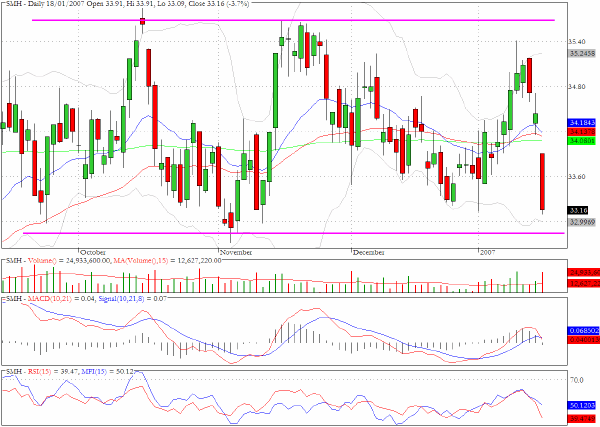
Task: Select the November label on time axis
Action: pyautogui.click(x=236, y=253)
